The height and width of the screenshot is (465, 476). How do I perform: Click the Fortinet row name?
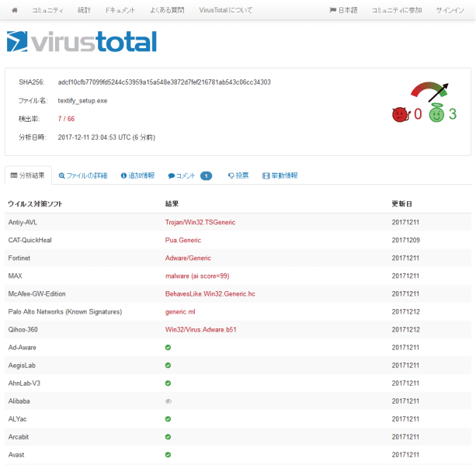[19, 258]
